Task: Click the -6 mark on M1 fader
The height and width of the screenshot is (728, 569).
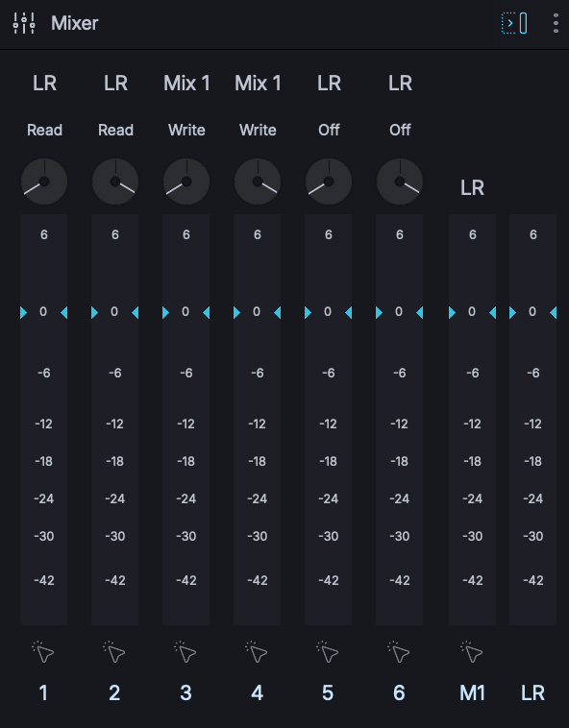Action: pos(472,373)
